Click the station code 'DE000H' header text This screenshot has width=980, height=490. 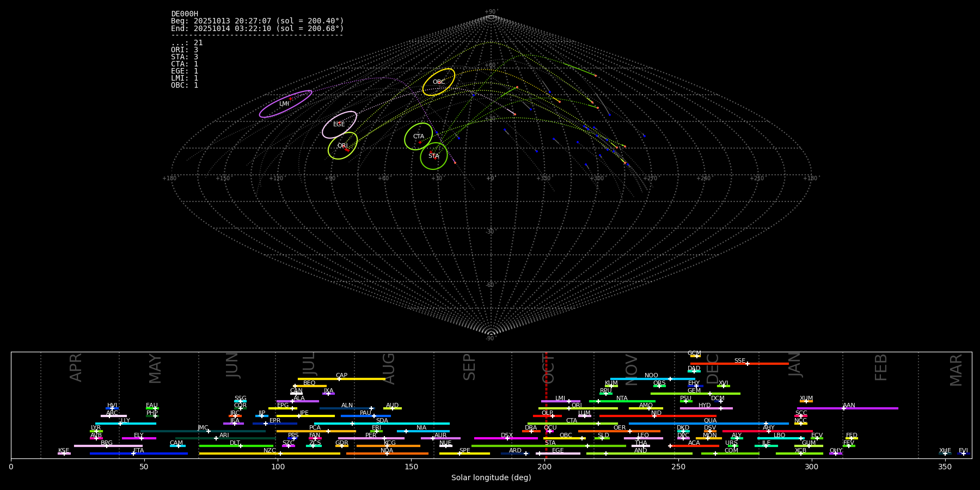(185, 14)
